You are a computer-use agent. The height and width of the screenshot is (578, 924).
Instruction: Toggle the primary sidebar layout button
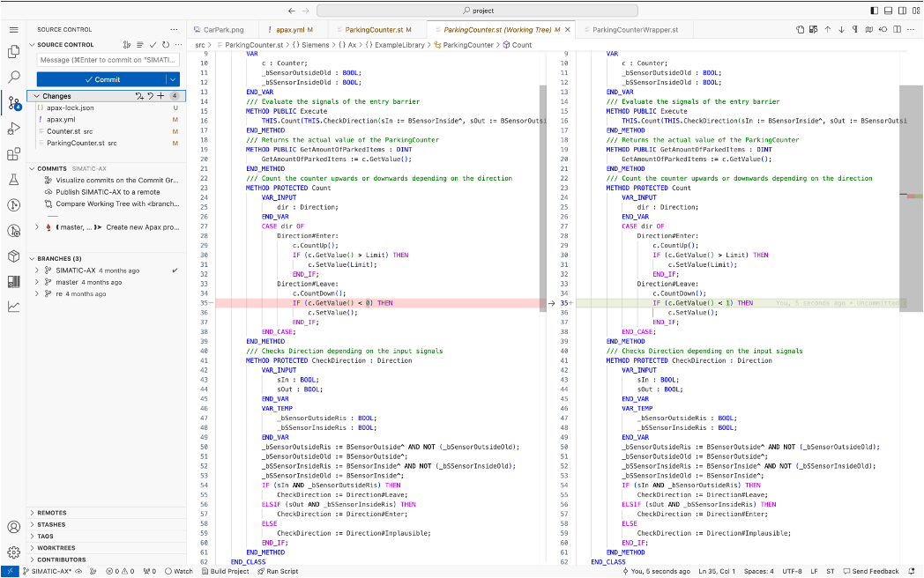[875, 11]
